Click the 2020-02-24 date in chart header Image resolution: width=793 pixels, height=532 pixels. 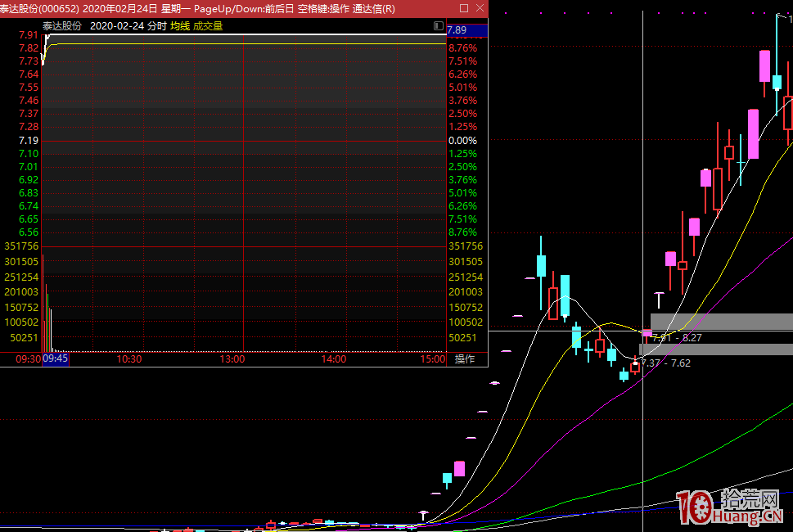(116, 26)
